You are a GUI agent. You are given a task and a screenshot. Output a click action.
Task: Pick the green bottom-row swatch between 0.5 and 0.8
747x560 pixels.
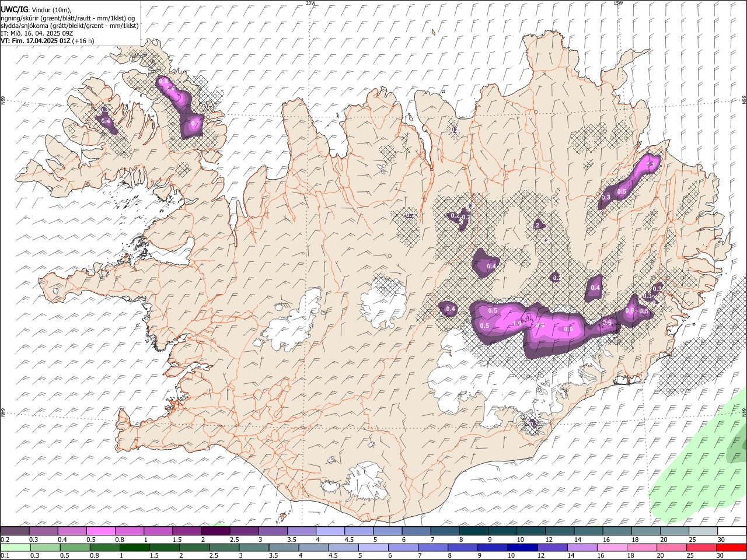click(x=75, y=547)
